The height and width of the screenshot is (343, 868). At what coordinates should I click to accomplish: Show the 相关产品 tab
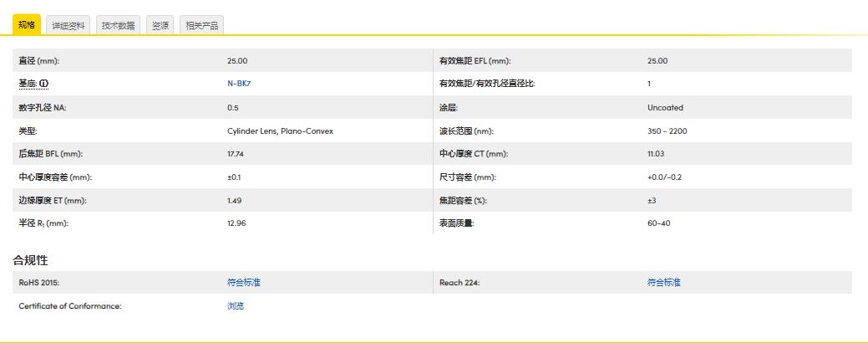(x=201, y=26)
